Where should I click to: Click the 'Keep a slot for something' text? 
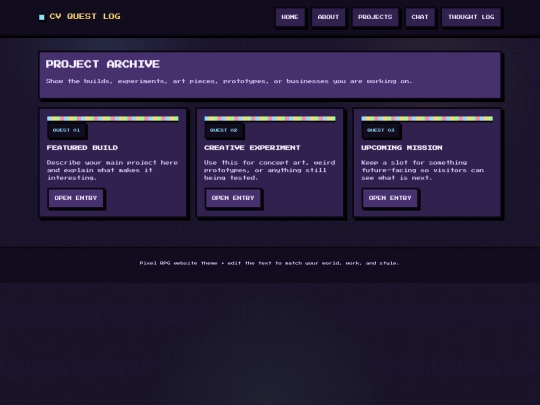423,170
